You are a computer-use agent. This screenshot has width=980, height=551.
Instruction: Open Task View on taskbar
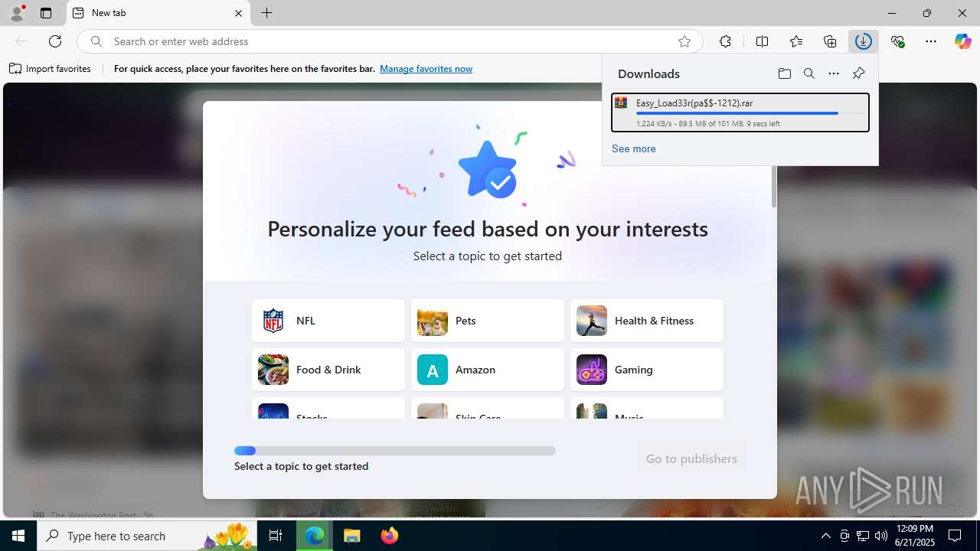276,536
